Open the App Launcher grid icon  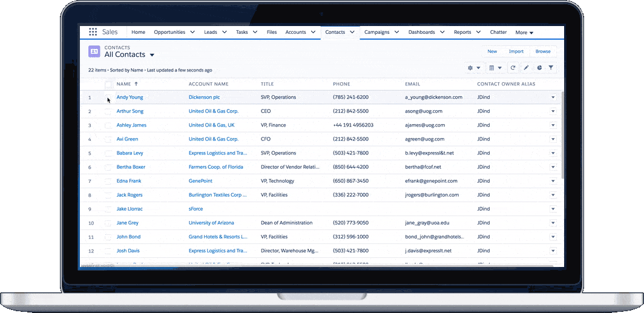click(93, 32)
